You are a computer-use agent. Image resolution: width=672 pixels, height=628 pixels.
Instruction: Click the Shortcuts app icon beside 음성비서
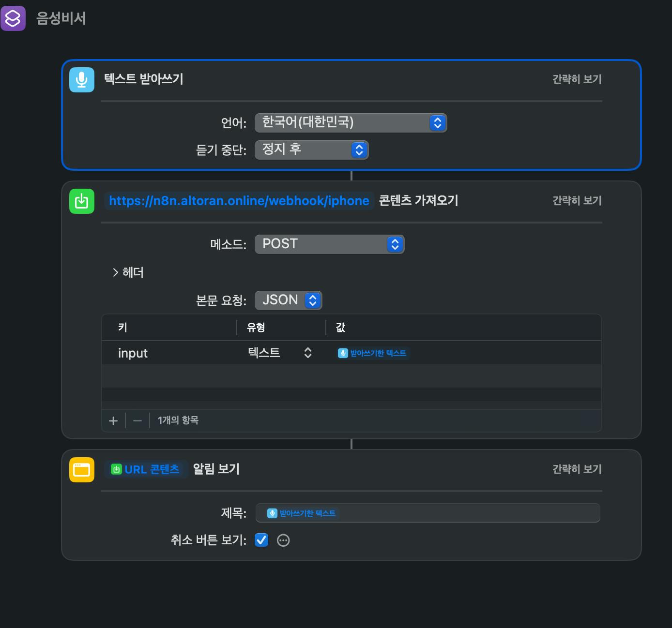pos(13,18)
